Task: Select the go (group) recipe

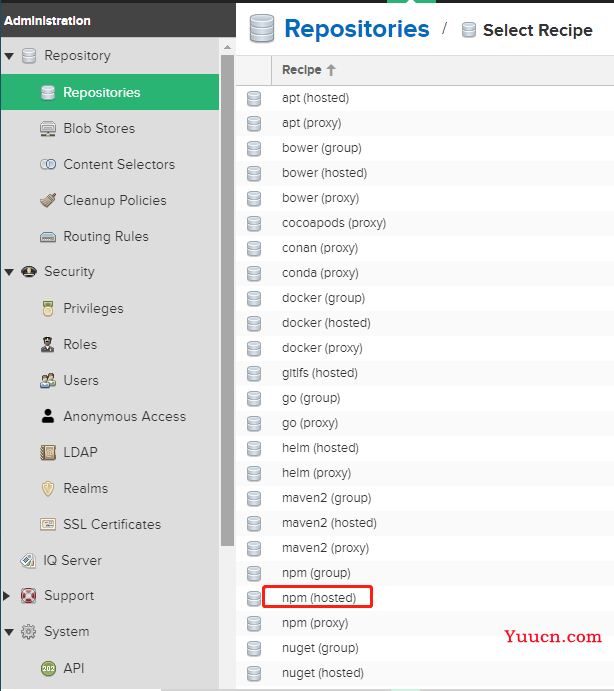Action: tap(311, 398)
